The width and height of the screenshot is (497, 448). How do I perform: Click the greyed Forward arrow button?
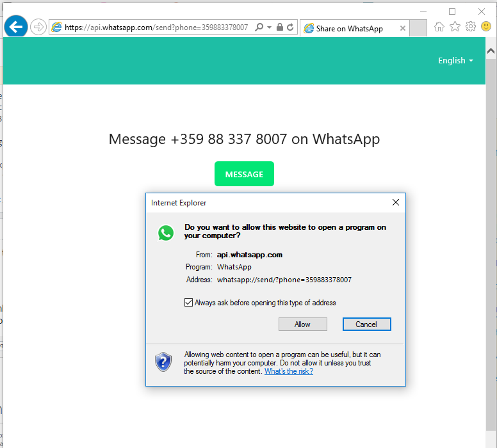point(38,27)
